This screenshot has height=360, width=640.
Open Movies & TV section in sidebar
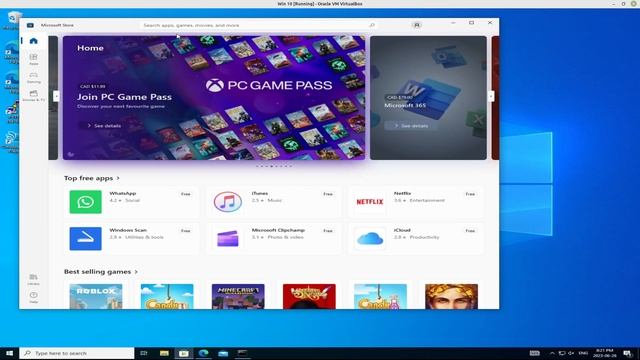point(33,96)
